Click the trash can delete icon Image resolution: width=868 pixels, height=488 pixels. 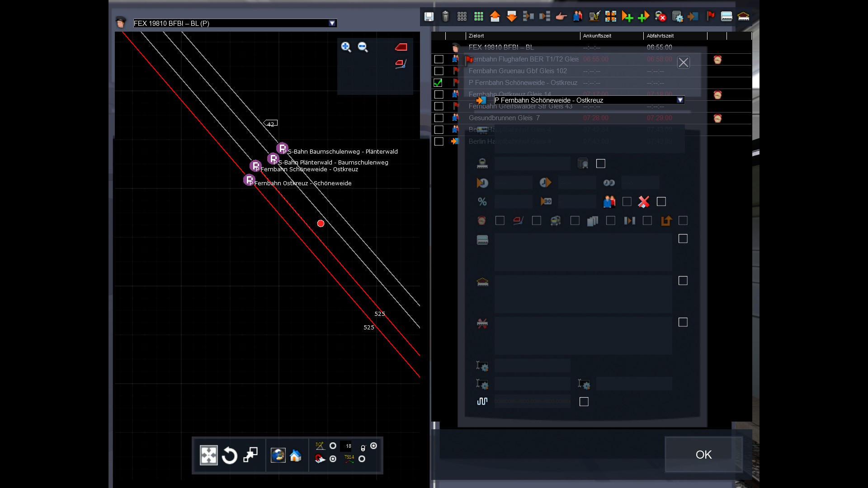(445, 17)
